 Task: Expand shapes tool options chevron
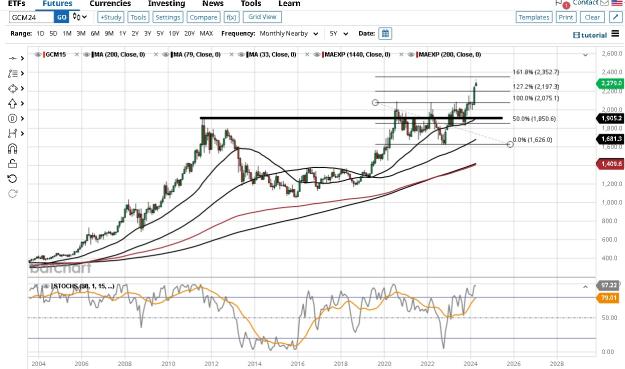click(x=22, y=88)
